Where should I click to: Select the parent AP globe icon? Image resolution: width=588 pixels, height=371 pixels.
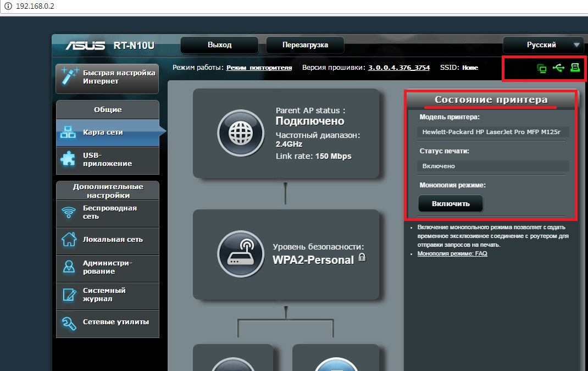tap(241, 133)
